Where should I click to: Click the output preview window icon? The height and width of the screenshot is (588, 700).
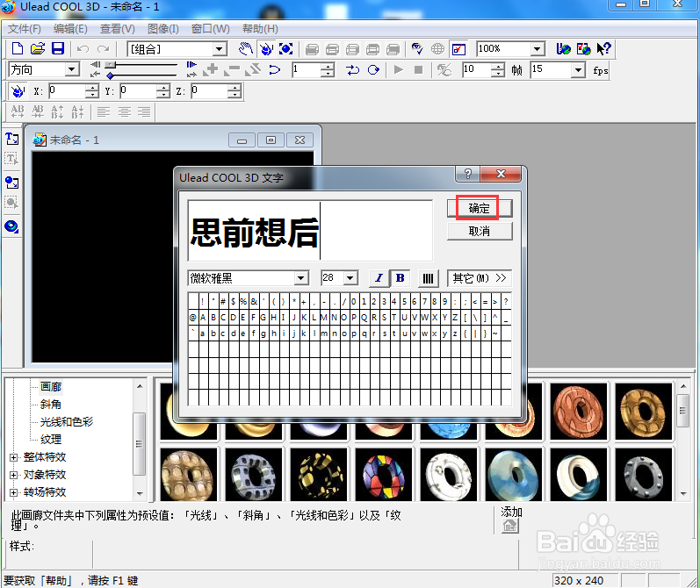coord(458,48)
